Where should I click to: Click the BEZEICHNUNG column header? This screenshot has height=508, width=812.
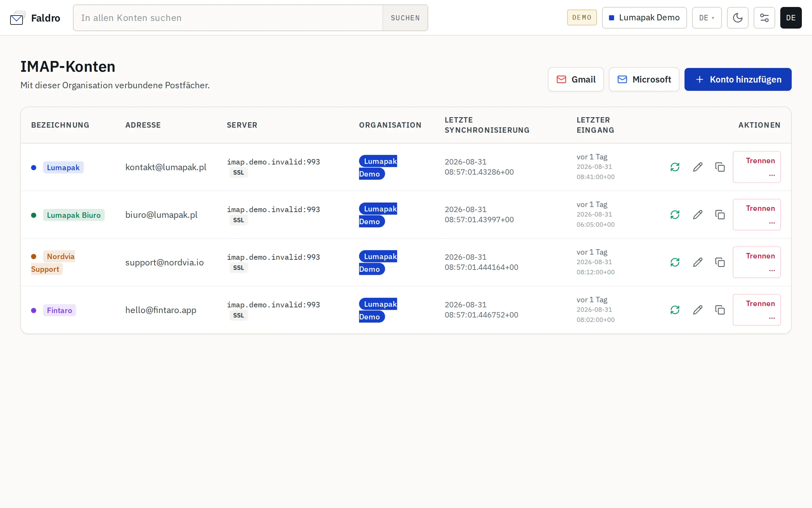click(x=60, y=125)
